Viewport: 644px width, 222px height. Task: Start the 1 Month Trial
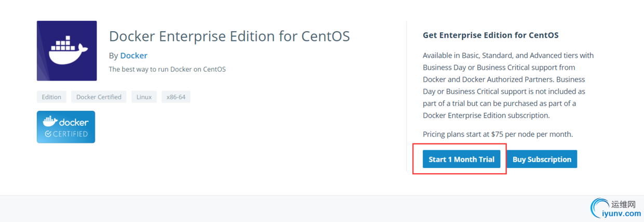click(x=461, y=159)
